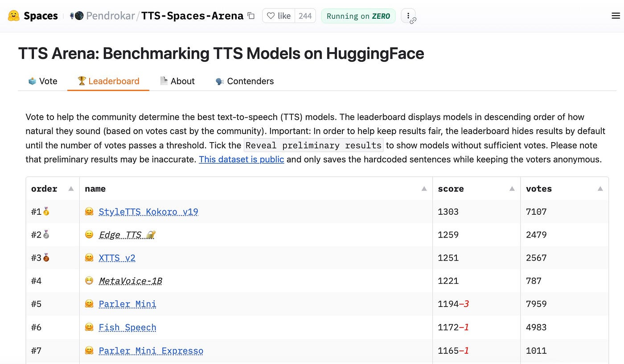Click the votes cell 7959

coord(565,304)
